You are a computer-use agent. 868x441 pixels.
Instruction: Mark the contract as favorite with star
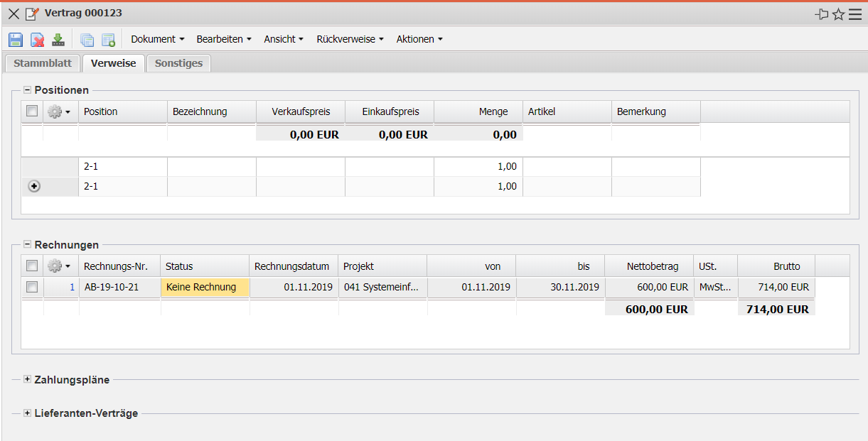click(838, 14)
